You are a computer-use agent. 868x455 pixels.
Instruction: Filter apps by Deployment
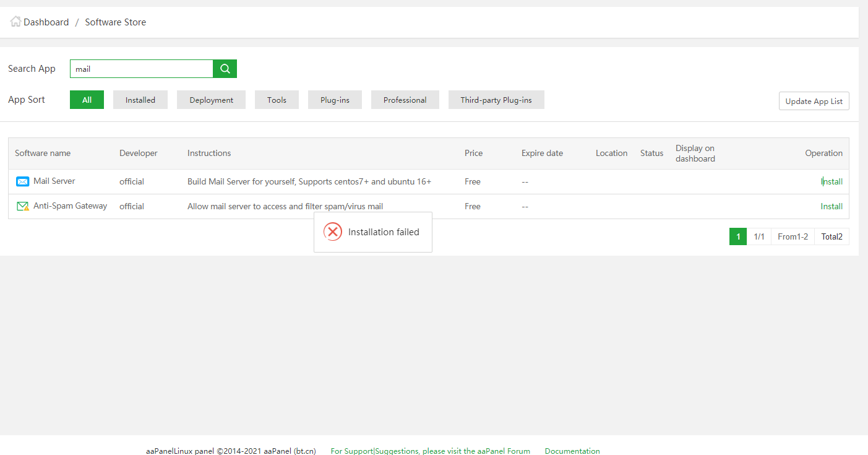211,100
